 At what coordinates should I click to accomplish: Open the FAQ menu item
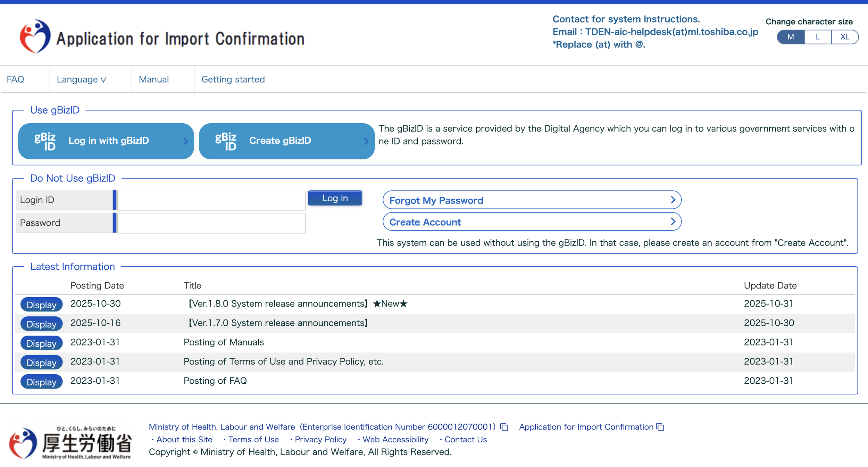(16, 80)
